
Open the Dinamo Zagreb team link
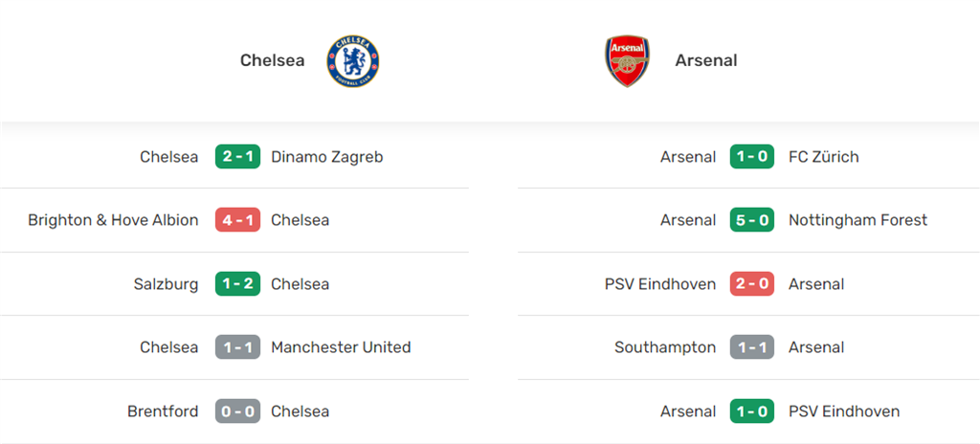click(x=327, y=157)
